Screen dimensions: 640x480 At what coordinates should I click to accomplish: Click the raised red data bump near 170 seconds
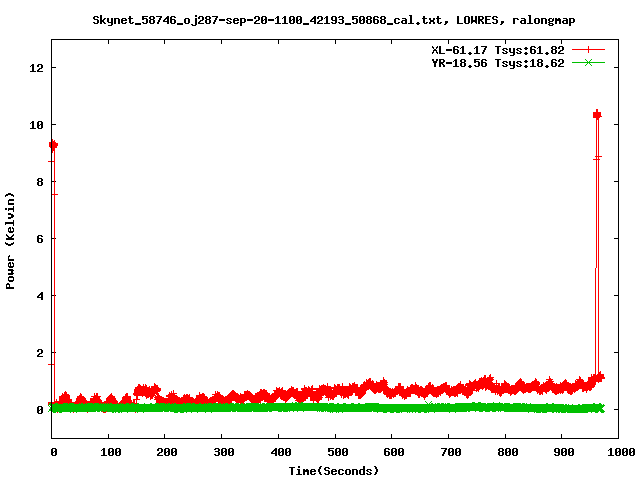point(147,391)
